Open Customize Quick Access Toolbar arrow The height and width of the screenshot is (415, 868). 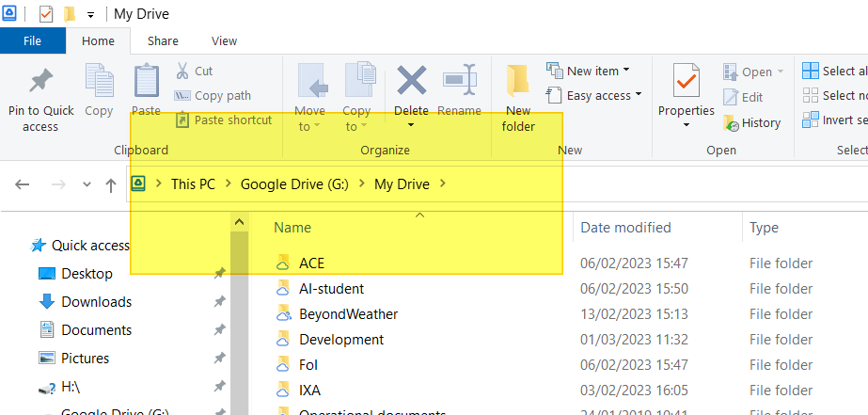pyautogui.click(x=91, y=15)
